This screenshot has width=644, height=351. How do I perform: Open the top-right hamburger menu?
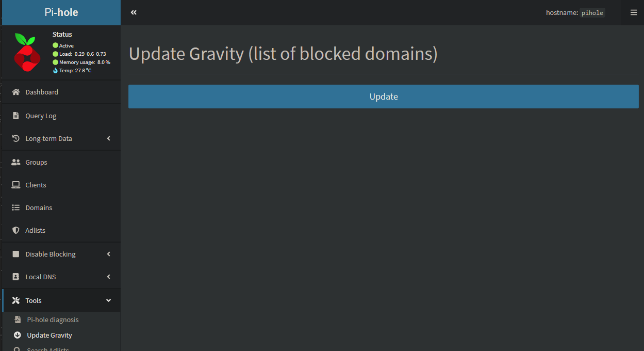coord(634,12)
